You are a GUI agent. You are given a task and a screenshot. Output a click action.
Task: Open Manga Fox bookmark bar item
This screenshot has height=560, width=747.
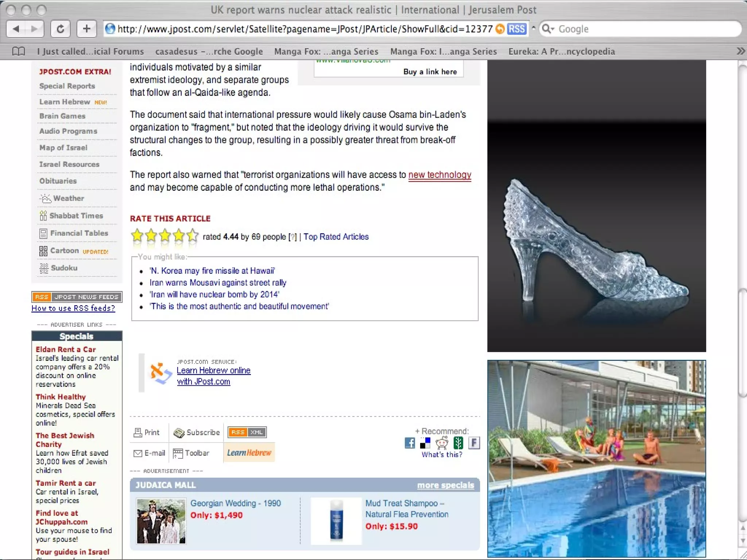pyautogui.click(x=326, y=51)
